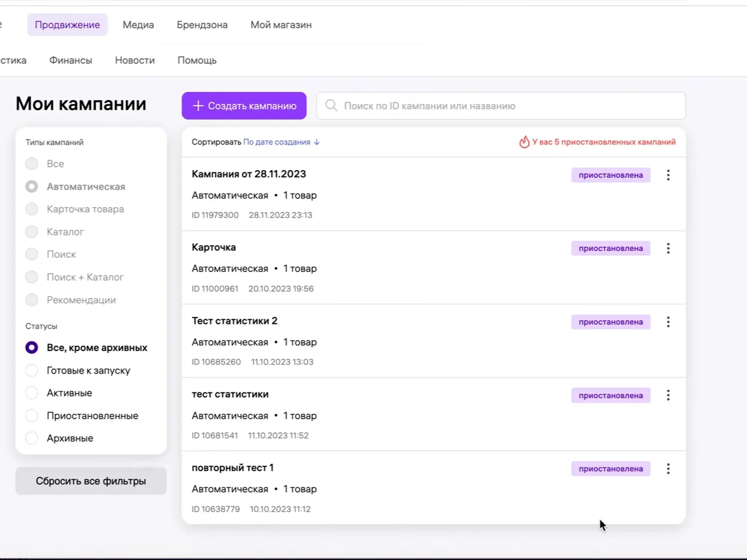Screen dimensions: 747x560
Task: Click the flame icon near paused campaigns notice
Action: pos(524,142)
